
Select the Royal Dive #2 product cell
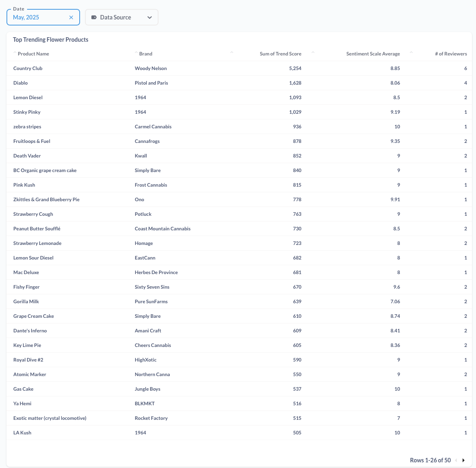28,360
